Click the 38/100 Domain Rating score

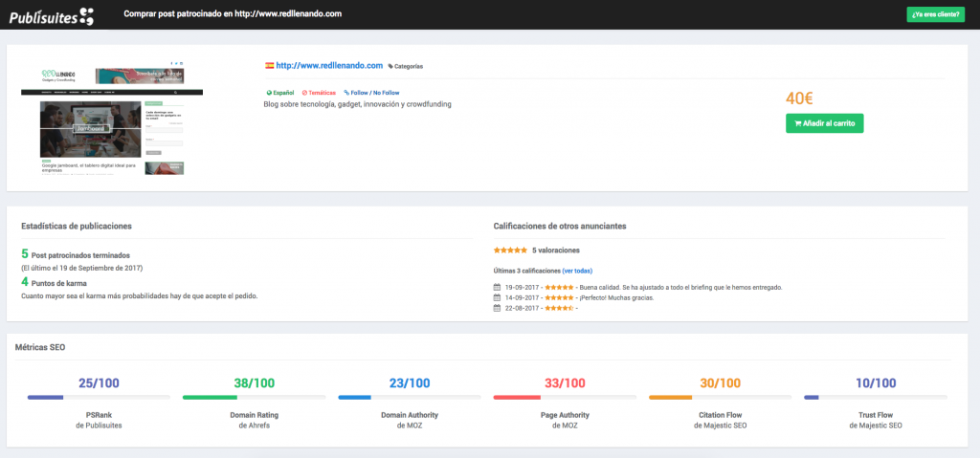(x=255, y=383)
